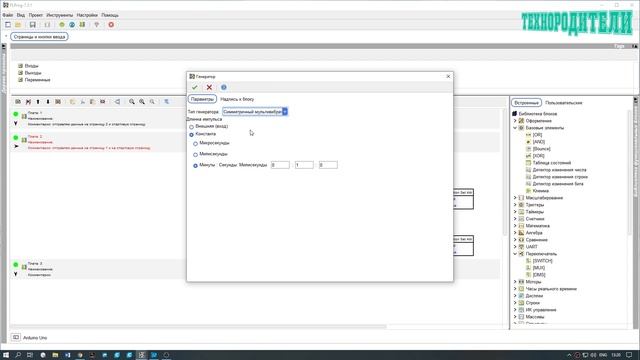Zoom out with the faded magnifier icon
Image resolution: width=640 pixels, height=360 pixels.
(152, 102)
